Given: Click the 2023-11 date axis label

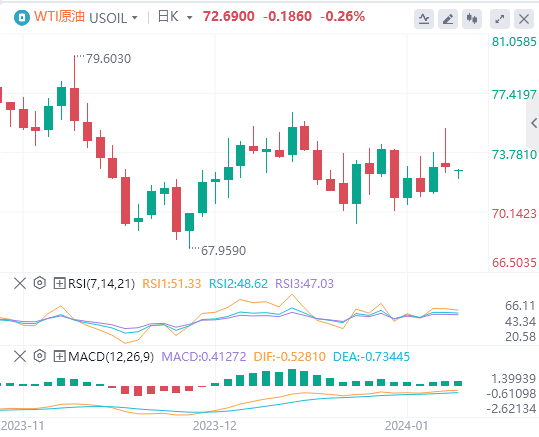Looking at the screenshot, I should coord(23,426).
